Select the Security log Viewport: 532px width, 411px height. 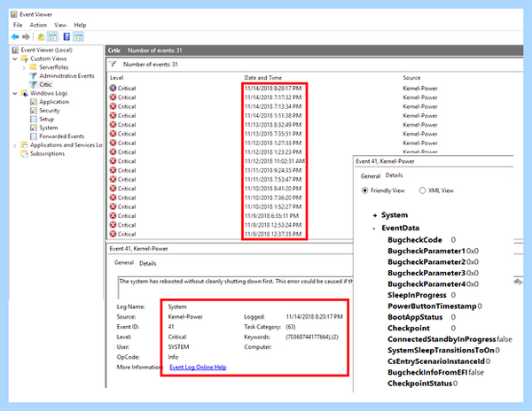point(50,111)
